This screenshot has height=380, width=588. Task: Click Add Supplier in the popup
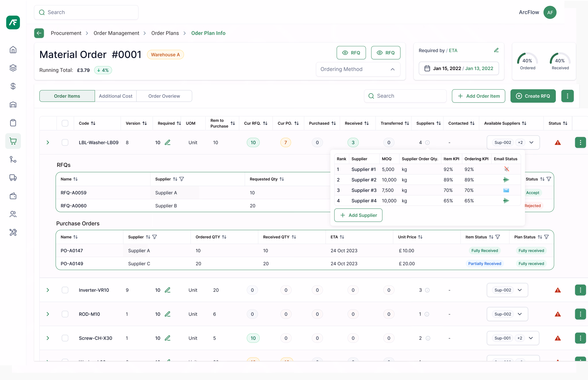pyautogui.click(x=358, y=215)
